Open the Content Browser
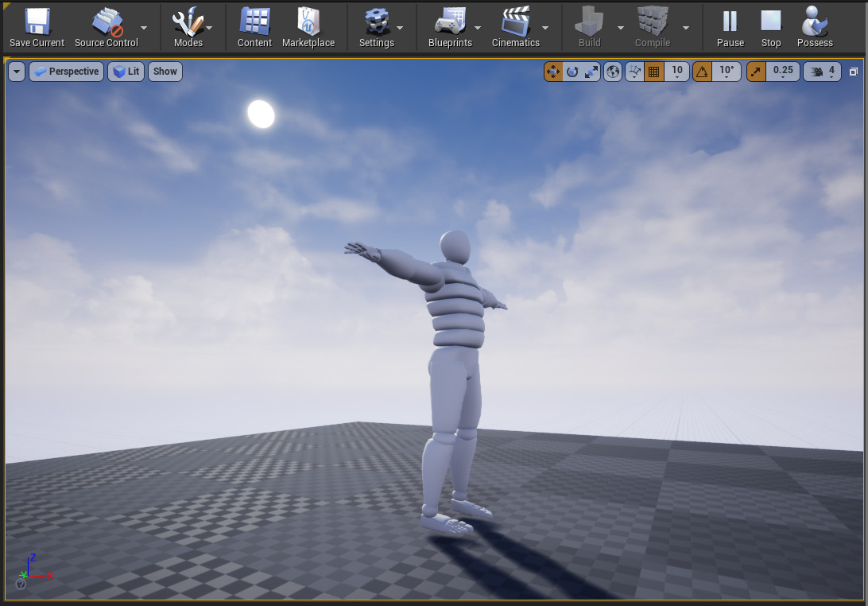 pos(254,26)
